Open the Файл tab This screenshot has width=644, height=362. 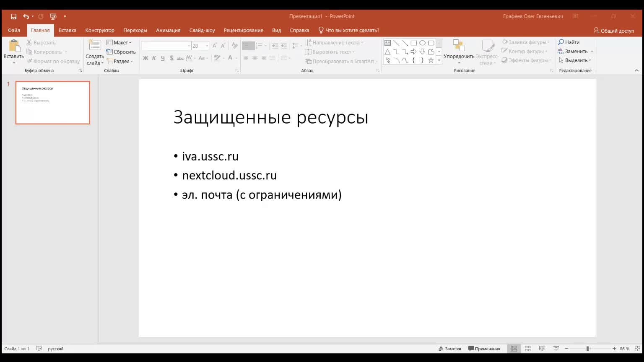(x=14, y=30)
